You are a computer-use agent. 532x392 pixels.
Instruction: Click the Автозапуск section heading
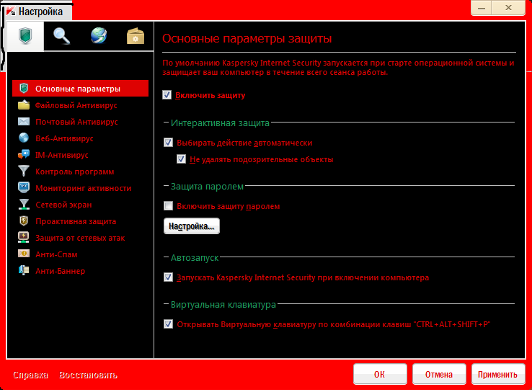tap(195, 258)
